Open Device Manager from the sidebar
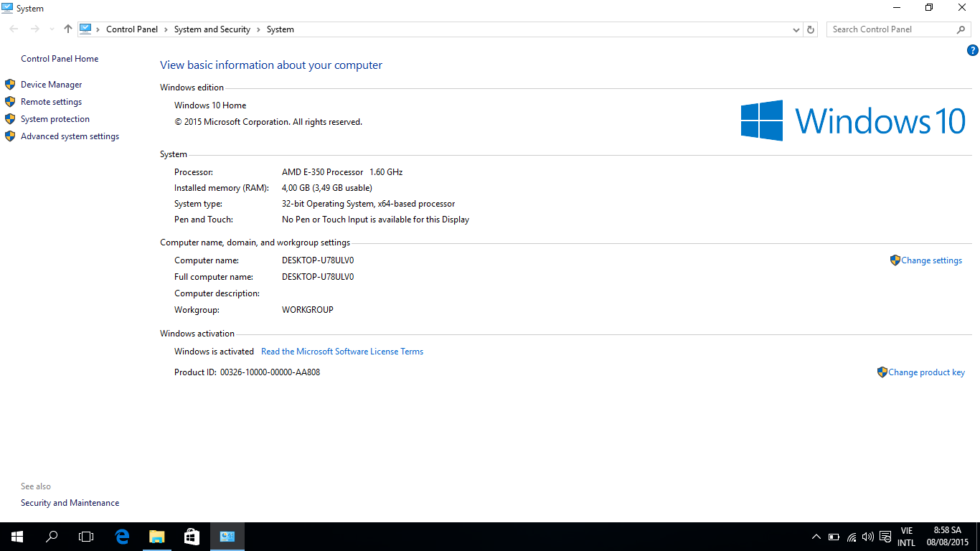980x551 pixels. [x=51, y=85]
